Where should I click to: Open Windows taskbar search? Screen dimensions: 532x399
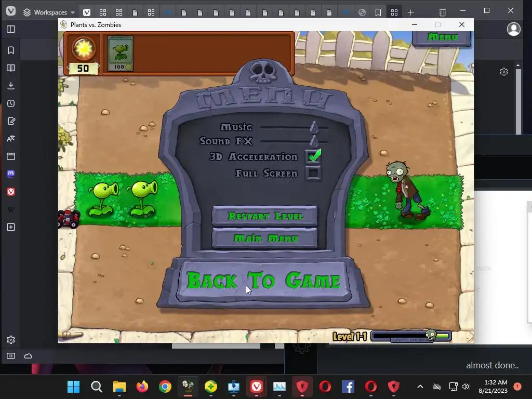click(x=96, y=387)
